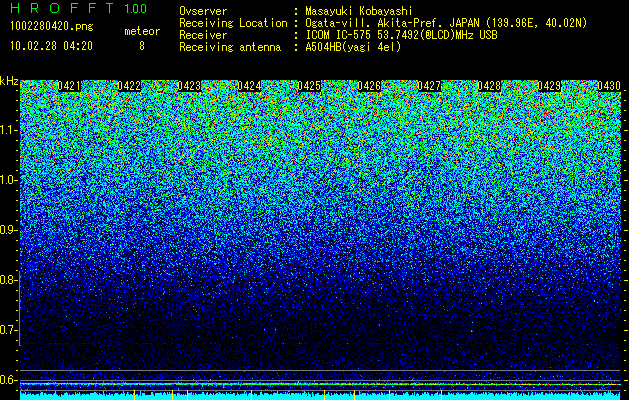Screen dimensions: 629x400
Task: Click the 0424 time marker
Action: point(249,86)
